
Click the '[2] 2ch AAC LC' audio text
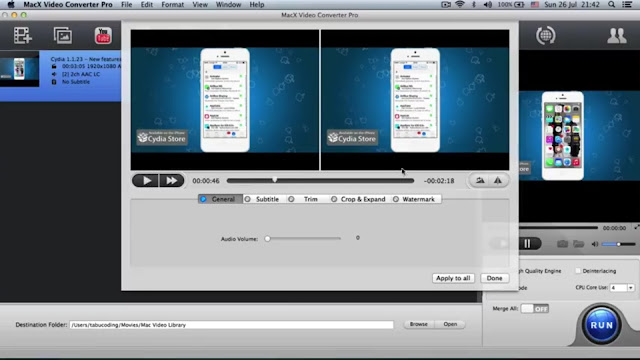tap(81, 74)
